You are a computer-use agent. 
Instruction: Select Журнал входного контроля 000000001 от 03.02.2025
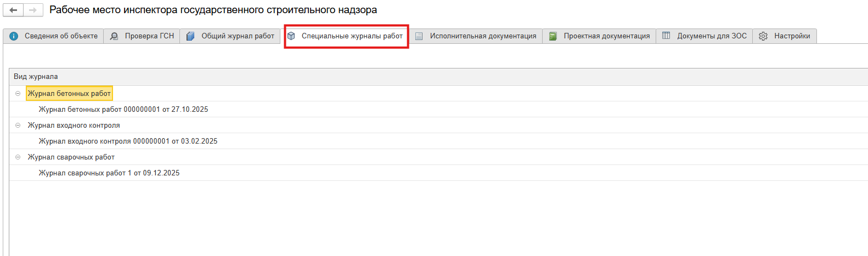coord(128,141)
